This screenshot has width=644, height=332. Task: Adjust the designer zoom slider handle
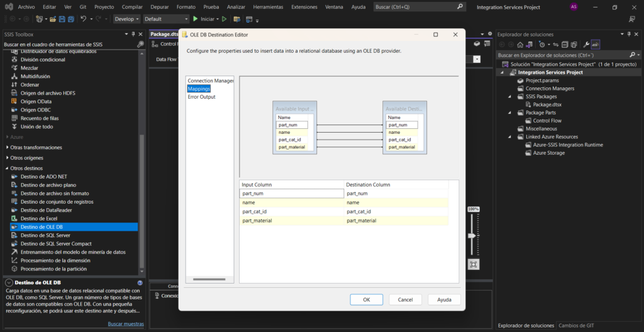473,235
